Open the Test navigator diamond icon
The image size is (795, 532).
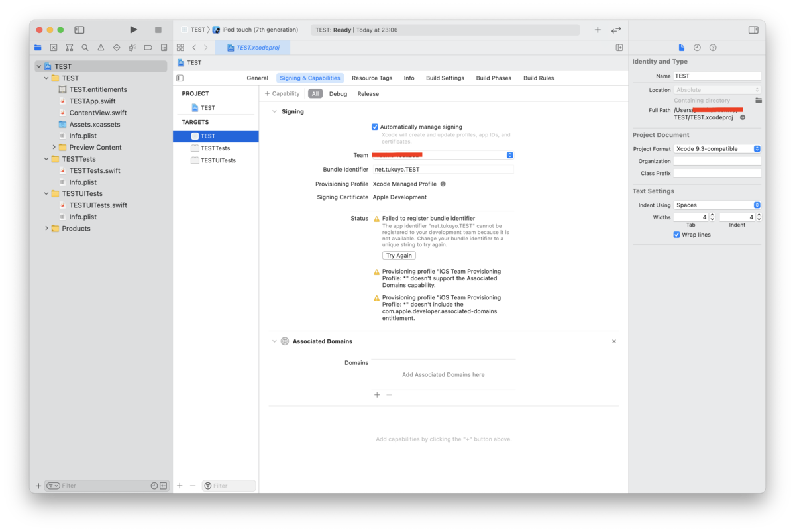click(x=117, y=48)
